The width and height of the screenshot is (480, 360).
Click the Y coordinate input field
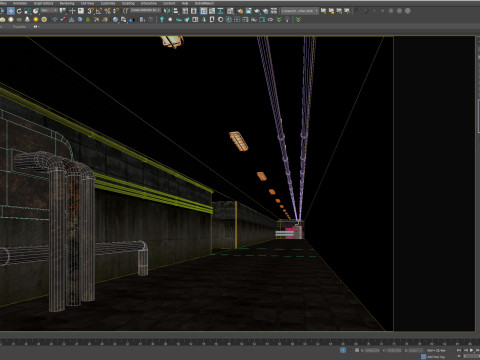click(x=394, y=351)
